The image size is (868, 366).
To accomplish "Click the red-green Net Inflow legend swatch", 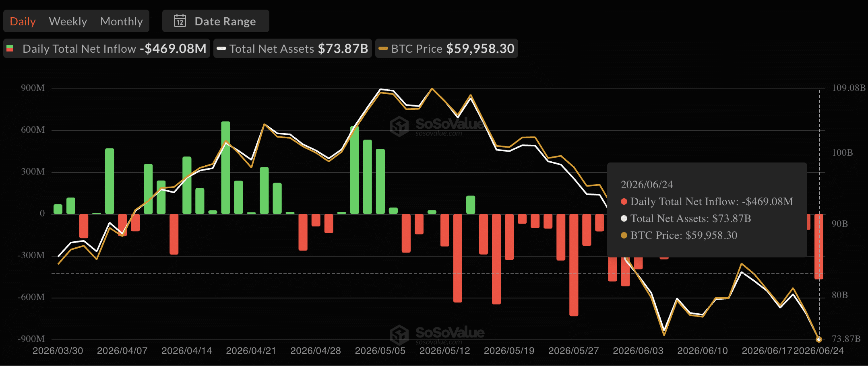I will coord(10,49).
